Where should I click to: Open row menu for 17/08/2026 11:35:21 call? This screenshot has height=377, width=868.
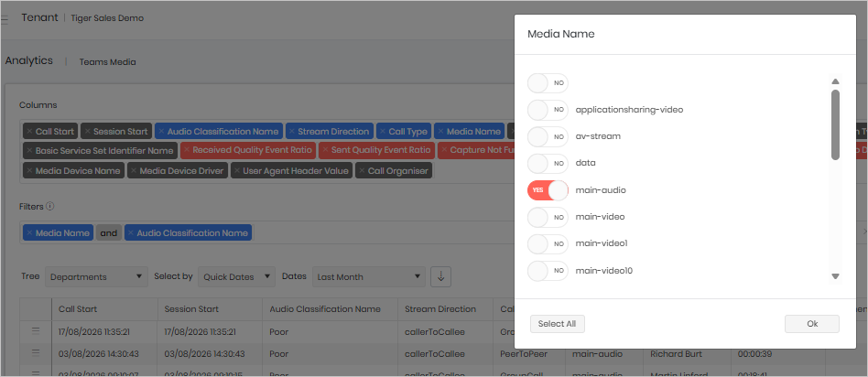(x=36, y=331)
